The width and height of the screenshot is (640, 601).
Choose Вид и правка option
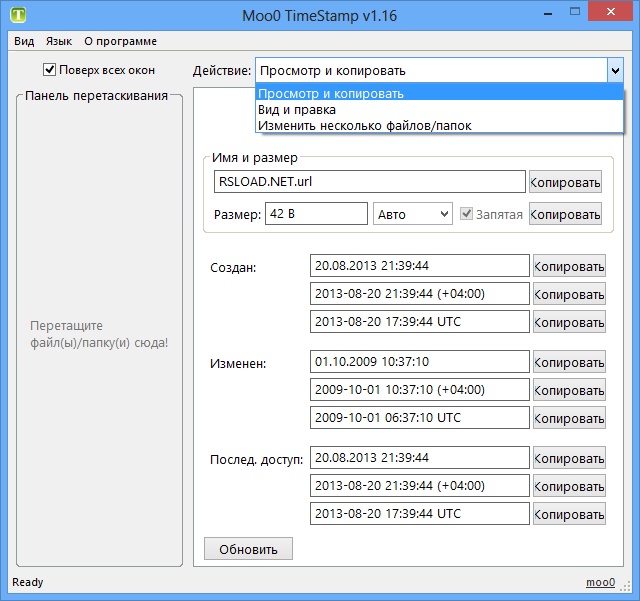(x=439, y=109)
